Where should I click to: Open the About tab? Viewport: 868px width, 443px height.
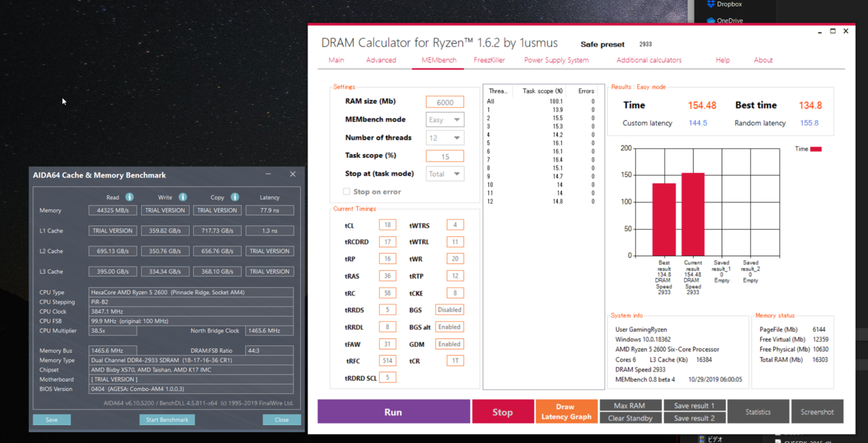[763, 60]
